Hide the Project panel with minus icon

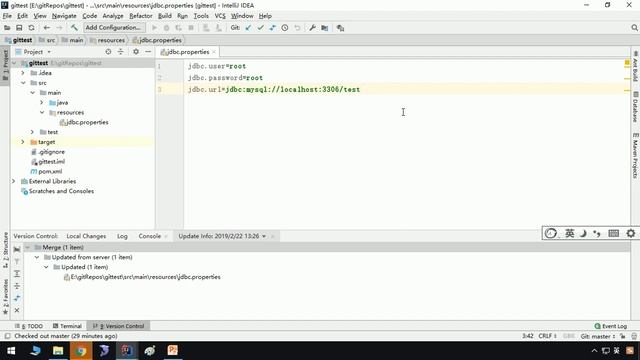click(x=148, y=52)
